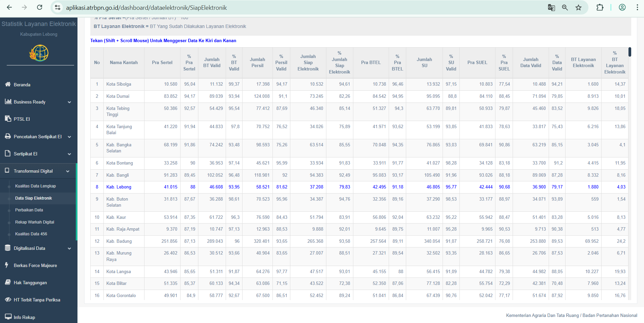The image size is (644, 323).
Task: Click the ATR/BPN logo in sidebar
Action: (39, 53)
